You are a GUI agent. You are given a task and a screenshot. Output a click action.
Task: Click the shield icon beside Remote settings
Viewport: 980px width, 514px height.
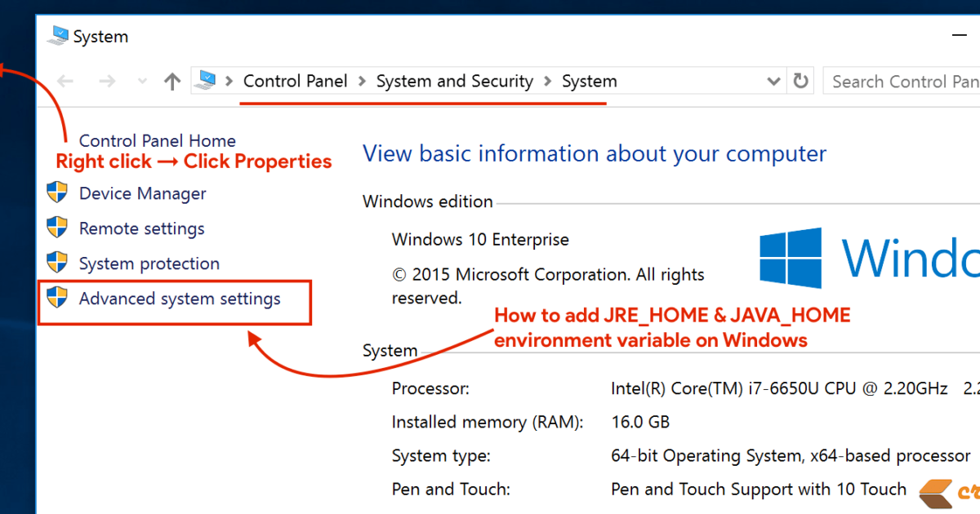coord(56,228)
